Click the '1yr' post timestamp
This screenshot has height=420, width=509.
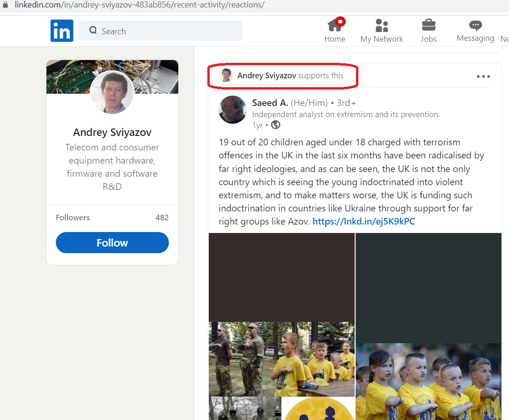pos(258,125)
